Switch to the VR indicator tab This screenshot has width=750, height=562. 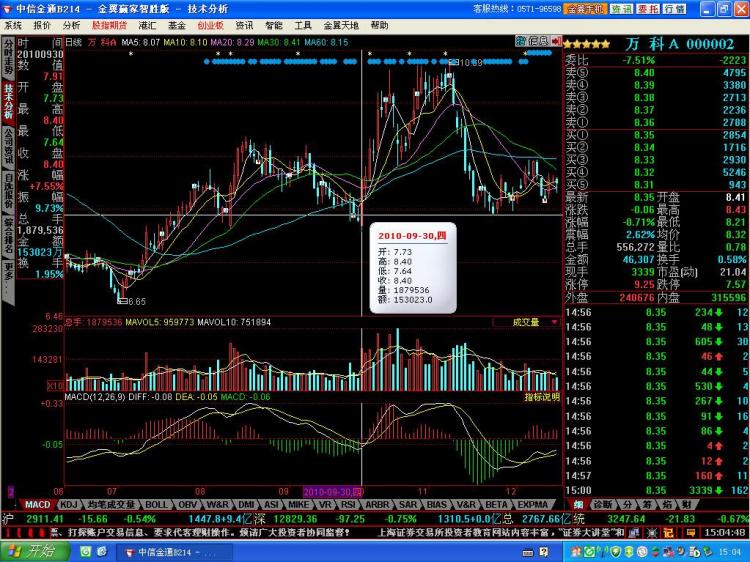tap(326, 505)
